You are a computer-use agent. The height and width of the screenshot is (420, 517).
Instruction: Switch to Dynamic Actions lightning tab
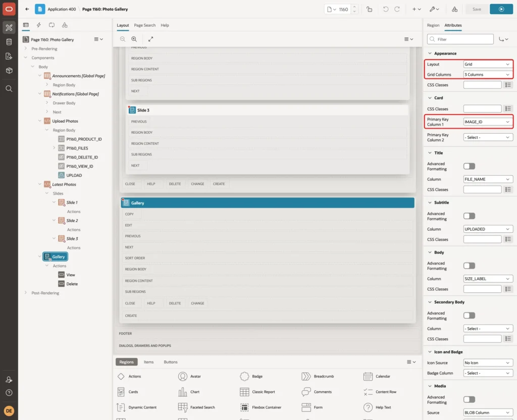39,25
